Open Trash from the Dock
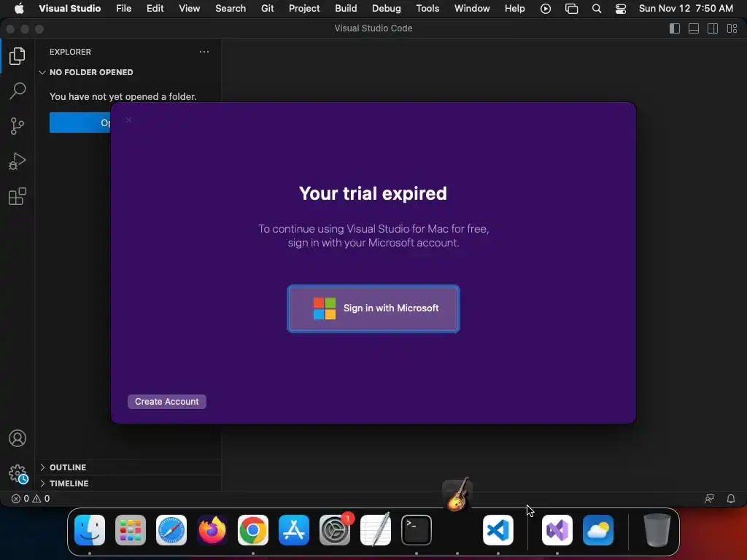 tap(657, 530)
